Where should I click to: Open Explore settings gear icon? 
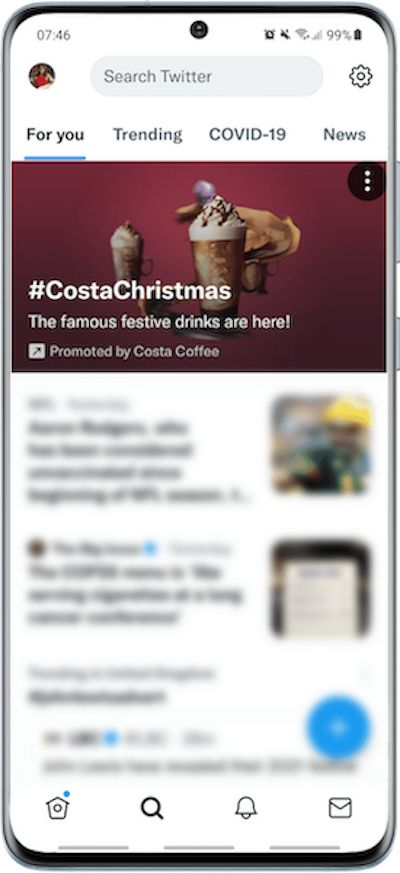[x=360, y=76]
